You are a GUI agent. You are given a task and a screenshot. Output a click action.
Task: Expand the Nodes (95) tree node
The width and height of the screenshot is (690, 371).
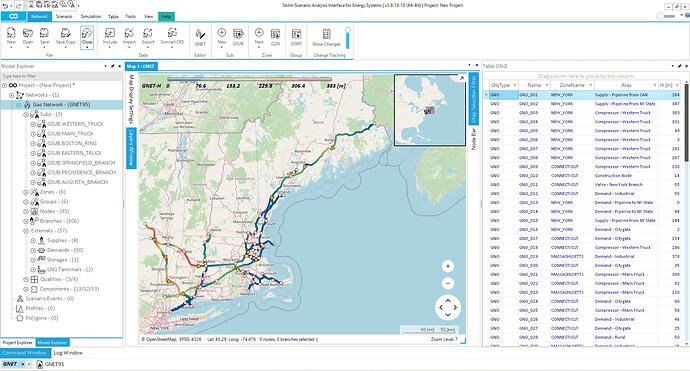(26, 211)
